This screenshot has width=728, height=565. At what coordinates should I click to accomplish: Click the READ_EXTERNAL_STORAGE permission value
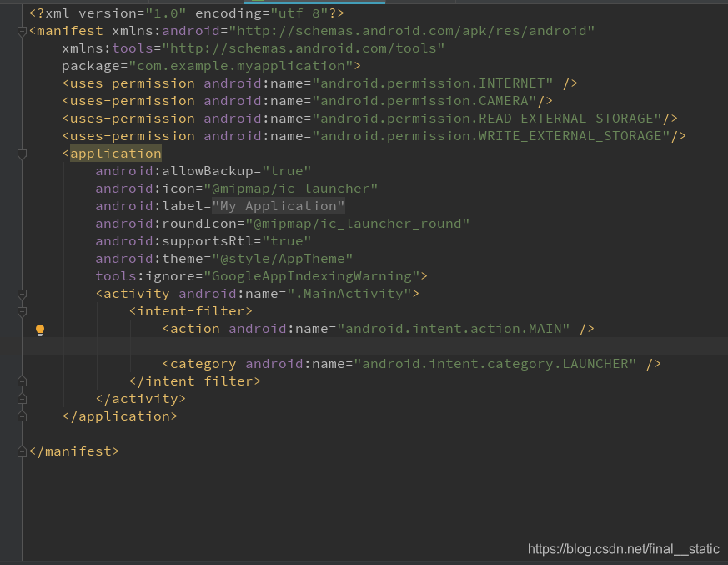point(487,119)
